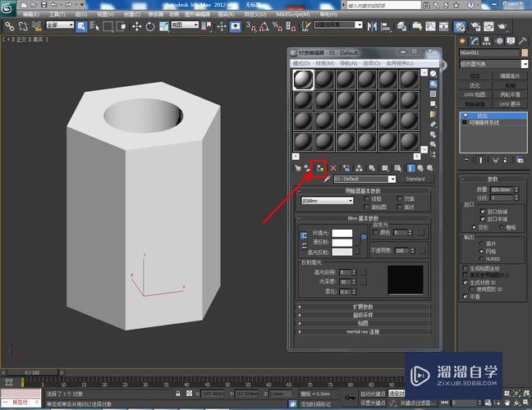Click the Standard material type button
The height and width of the screenshot is (410, 532).
tap(415, 179)
